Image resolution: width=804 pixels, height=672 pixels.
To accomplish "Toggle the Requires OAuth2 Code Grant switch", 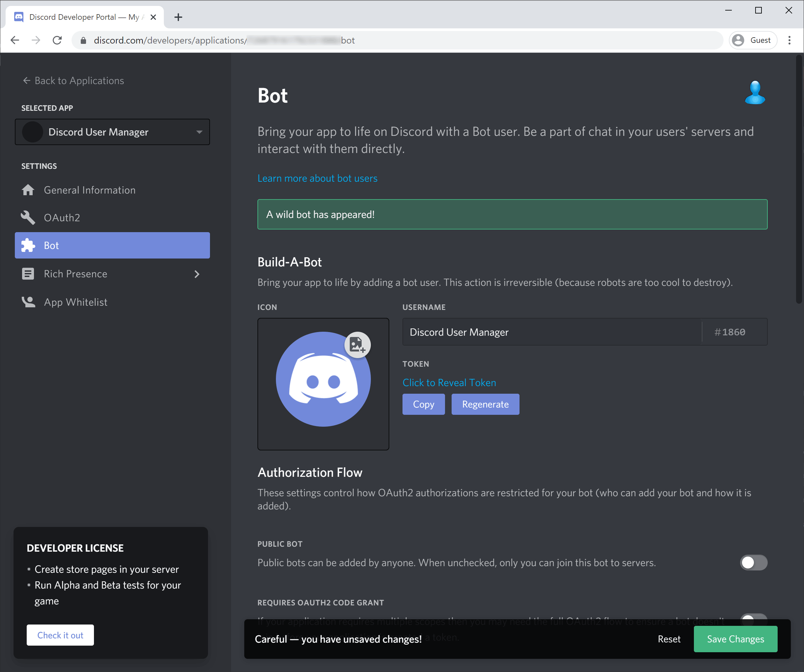I will 753,617.
